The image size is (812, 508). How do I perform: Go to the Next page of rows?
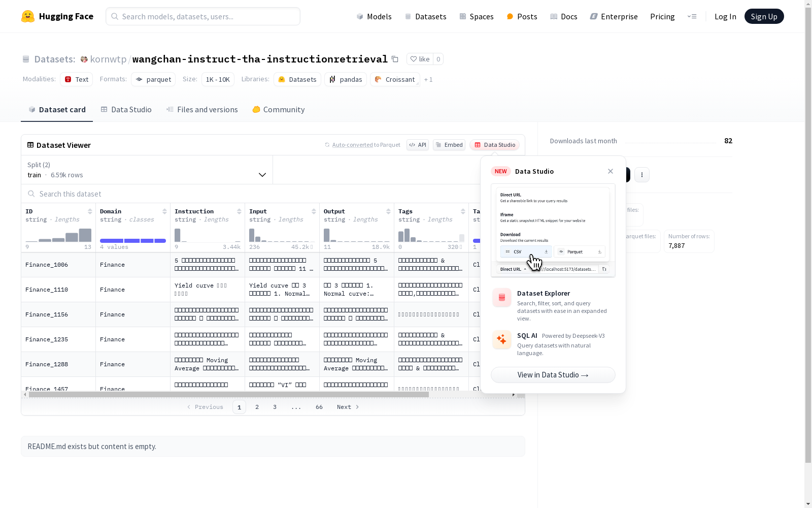tap(348, 407)
